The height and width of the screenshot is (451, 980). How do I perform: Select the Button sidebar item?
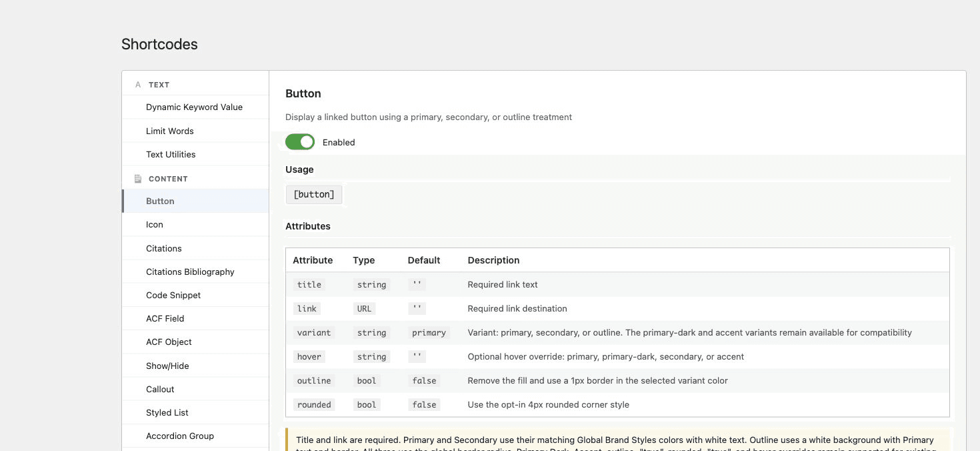click(x=195, y=201)
